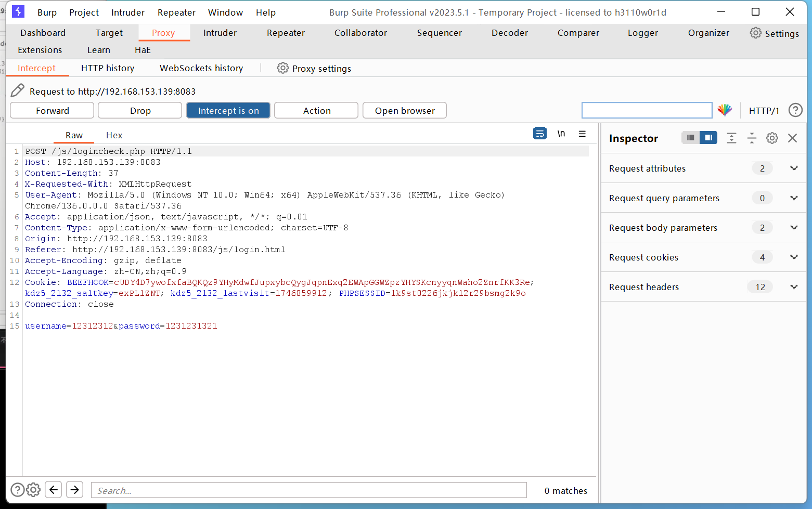Viewport: 812px width, 509px height.
Task: Click the PHPSESSID cookie value text
Action: [457, 293]
